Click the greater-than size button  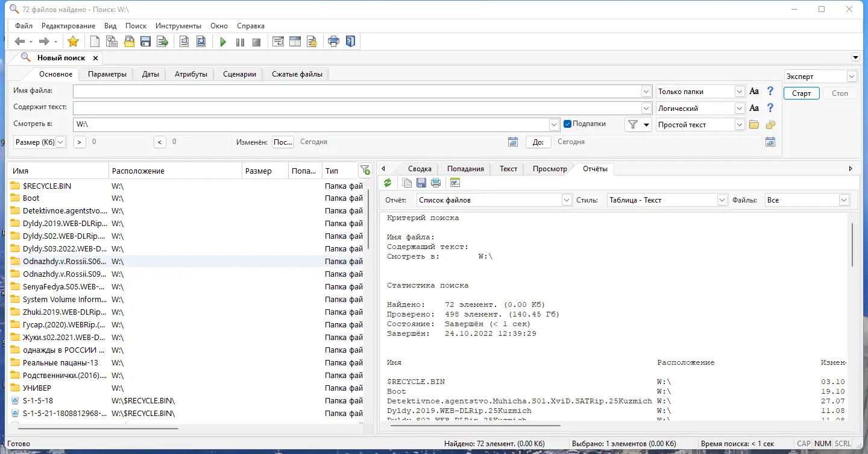80,142
